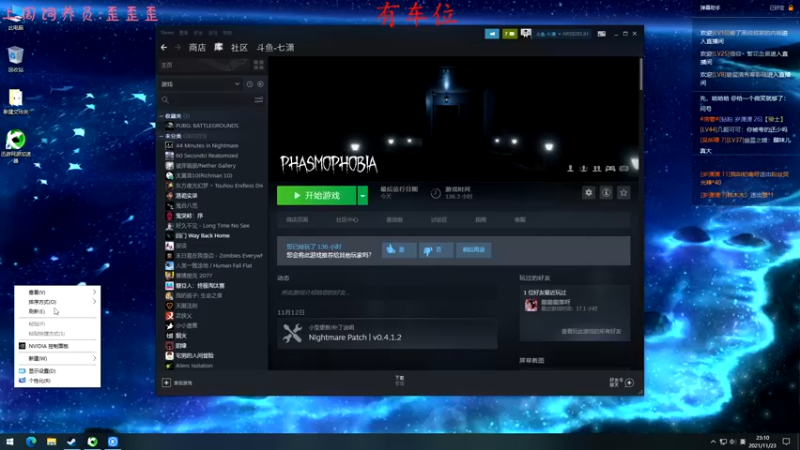800x450 pixels.
Task: Click the later button beside thumbs down
Action: (x=473, y=249)
